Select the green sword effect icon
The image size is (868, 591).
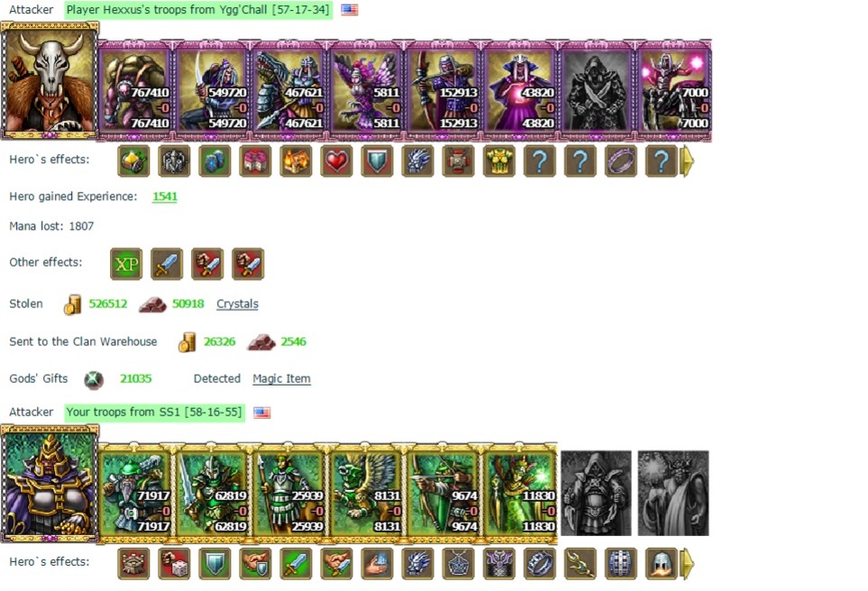point(297,564)
